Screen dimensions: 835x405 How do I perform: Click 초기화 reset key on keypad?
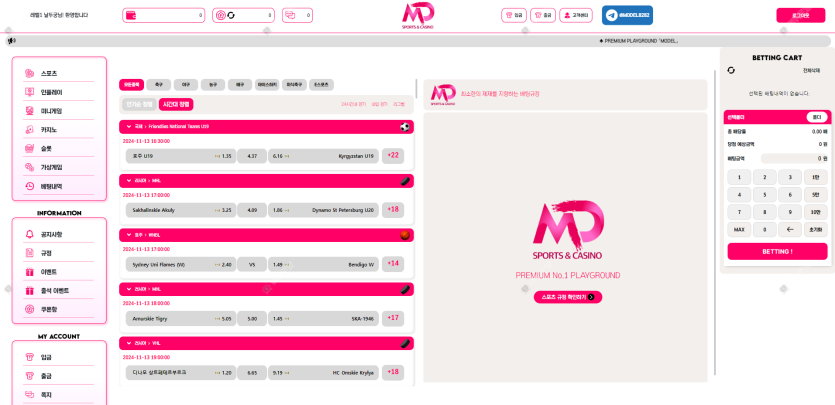[815, 229]
